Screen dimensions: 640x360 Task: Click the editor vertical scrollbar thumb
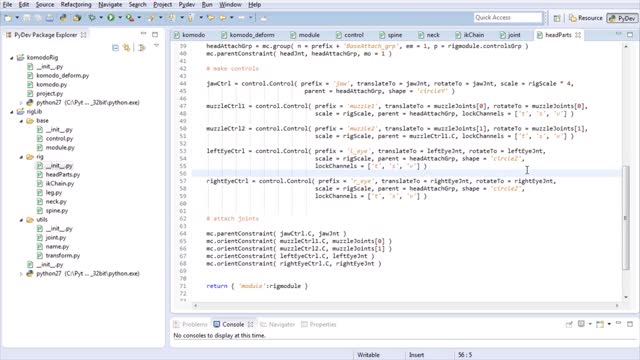tap(626, 218)
